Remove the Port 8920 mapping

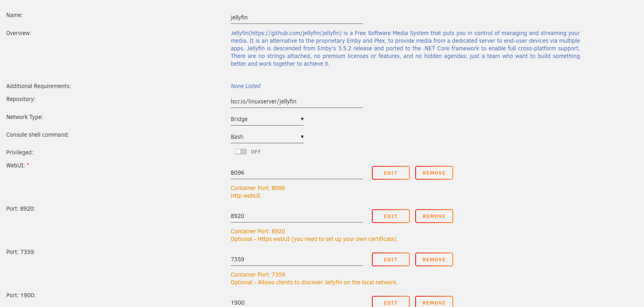[434, 216]
